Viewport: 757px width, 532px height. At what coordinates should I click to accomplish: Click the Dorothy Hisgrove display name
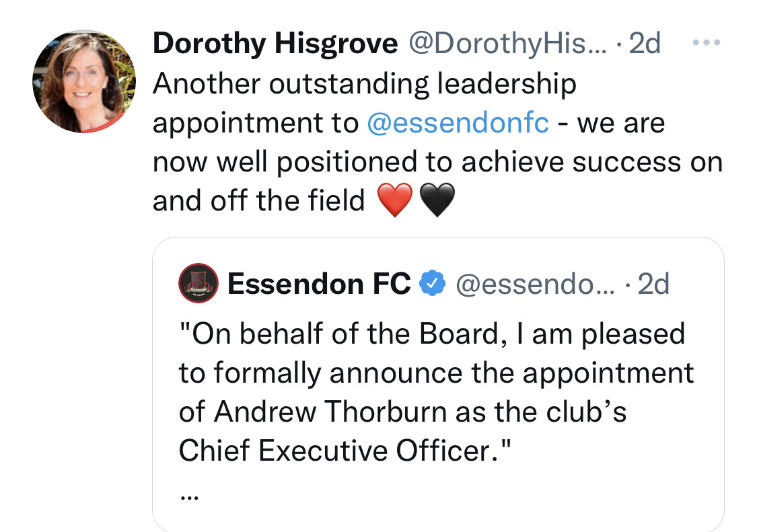click(x=275, y=44)
